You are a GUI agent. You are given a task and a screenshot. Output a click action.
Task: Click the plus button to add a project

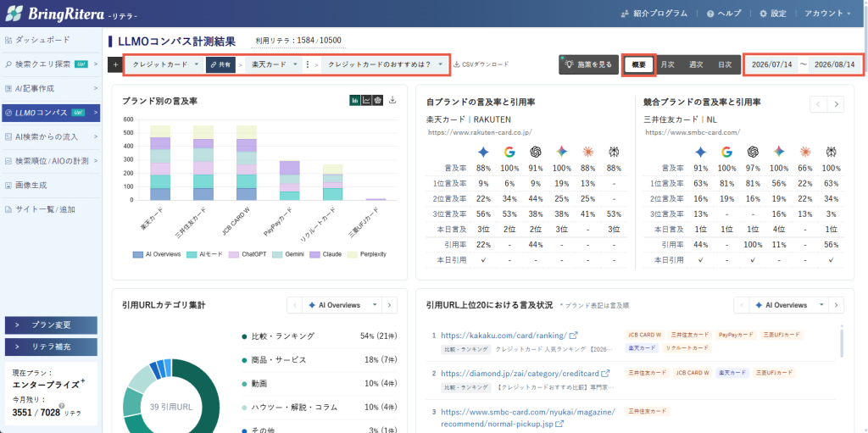point(115,64)
